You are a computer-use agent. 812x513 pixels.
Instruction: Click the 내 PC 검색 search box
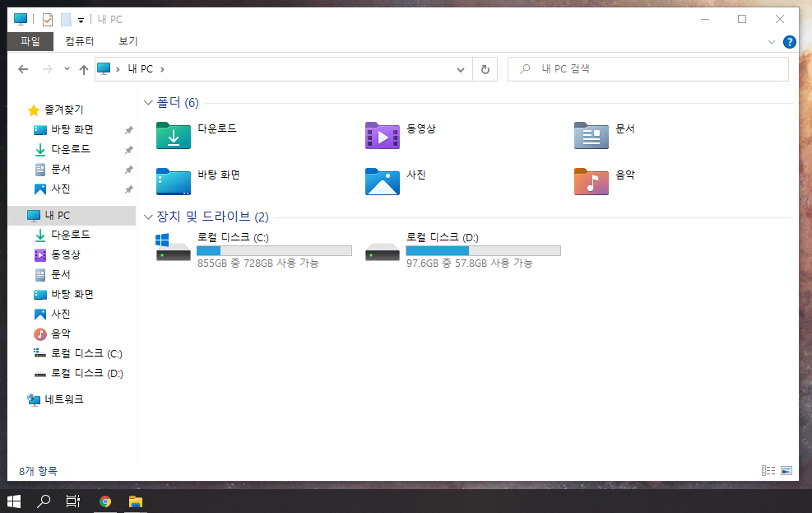click(647, 69)
